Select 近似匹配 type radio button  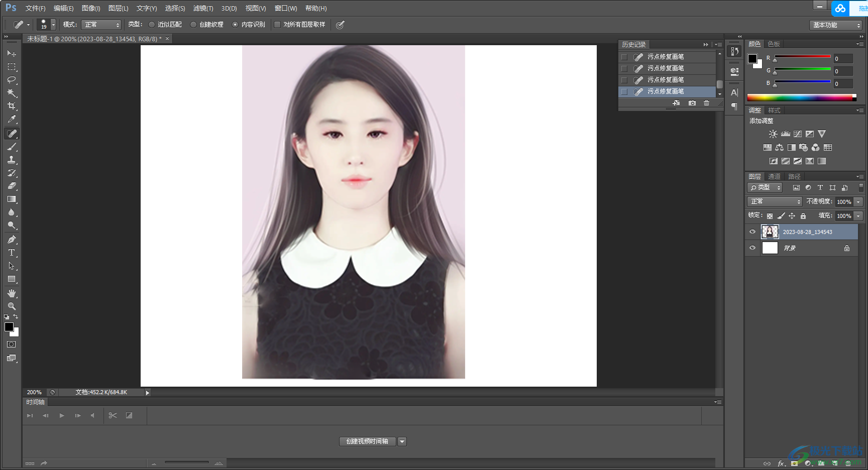click(x=152, y=25)
